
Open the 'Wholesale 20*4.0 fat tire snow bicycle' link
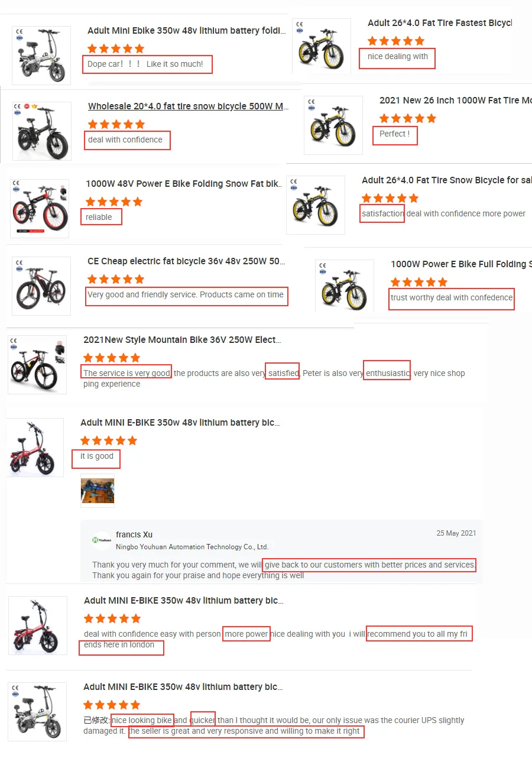pos(188,106)
